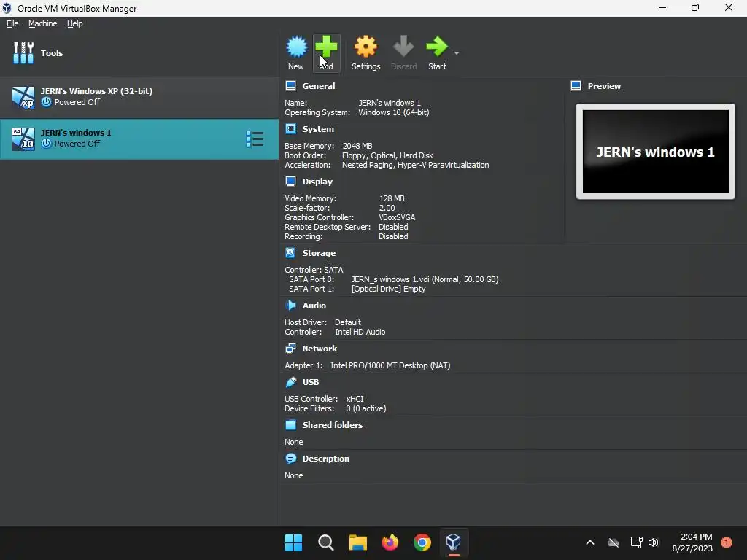Open the Windows Start menu
The height and width of the screenshot is (560, 747).
(293, 542)
